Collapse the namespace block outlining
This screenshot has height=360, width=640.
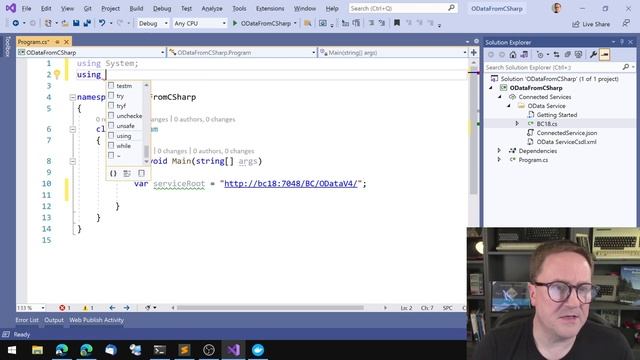[72, 97]
